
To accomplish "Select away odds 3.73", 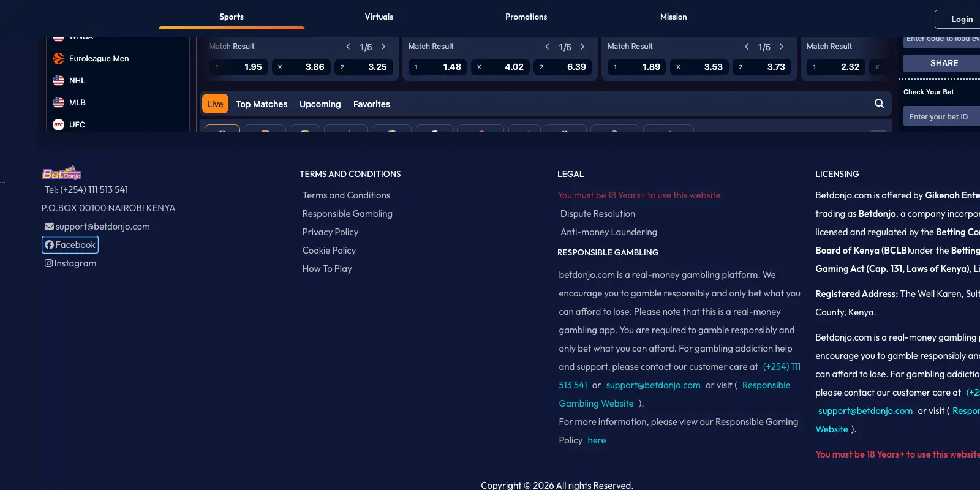I will pos(762,67).
